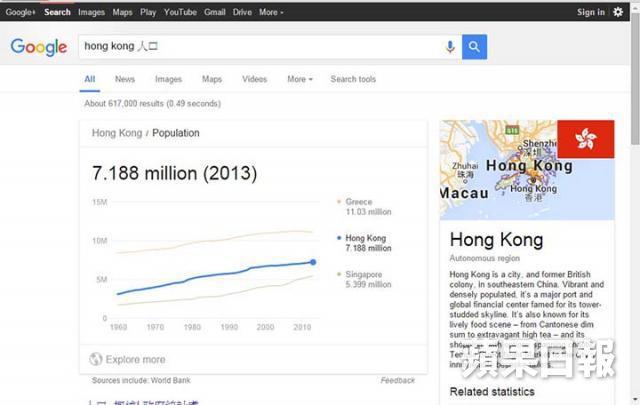
Task: Click the About 617,000 results text
Action: [x=153, y=103]
